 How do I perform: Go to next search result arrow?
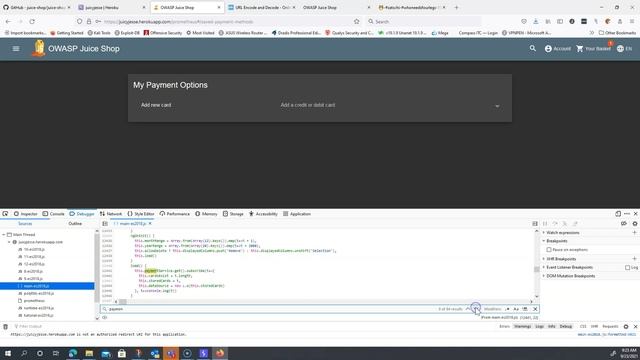tap(476, 309)
